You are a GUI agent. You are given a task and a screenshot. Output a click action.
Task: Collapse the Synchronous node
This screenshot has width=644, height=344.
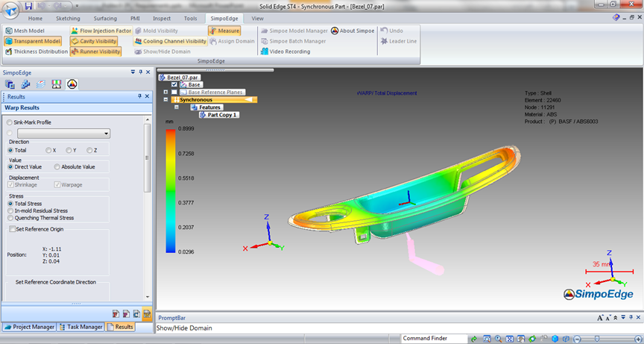165,100
